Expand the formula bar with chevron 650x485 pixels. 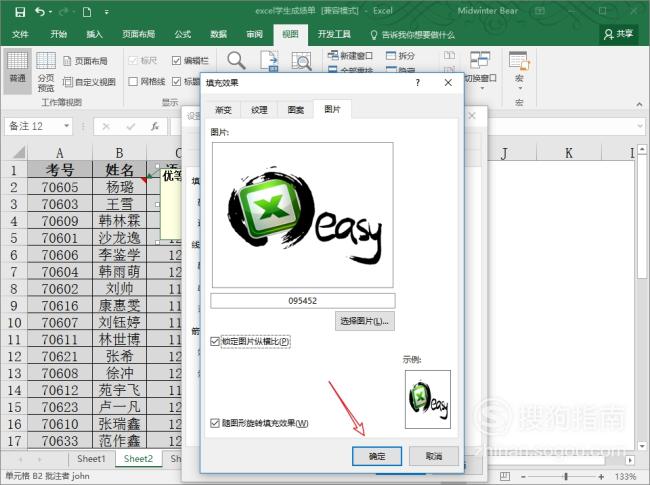pyautogui.click(x=640, y=126)
